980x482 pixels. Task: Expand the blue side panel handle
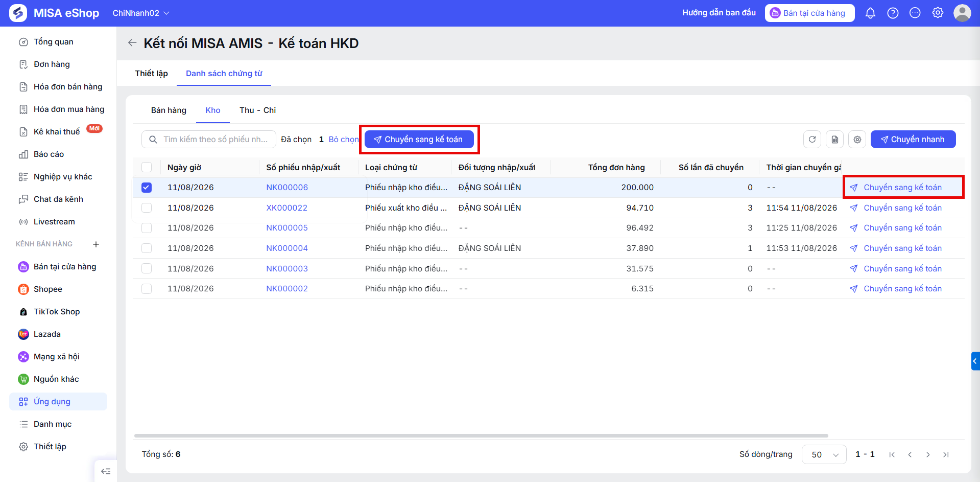975,361
